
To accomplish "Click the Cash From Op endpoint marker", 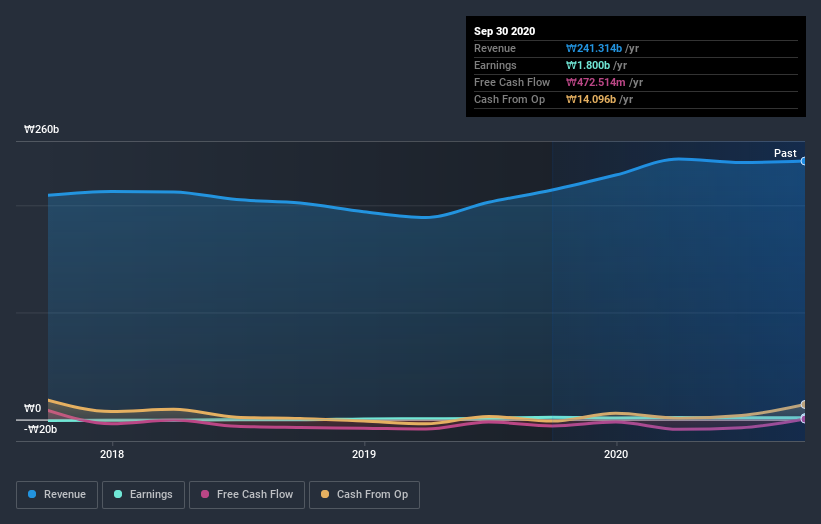I will coord(804,405).
